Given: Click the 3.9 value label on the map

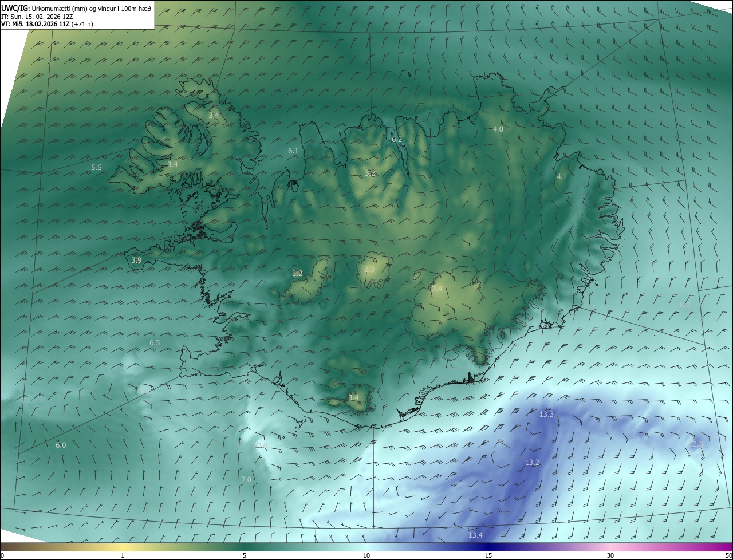Looking at the screenshot, I should (x=136, y=261).
